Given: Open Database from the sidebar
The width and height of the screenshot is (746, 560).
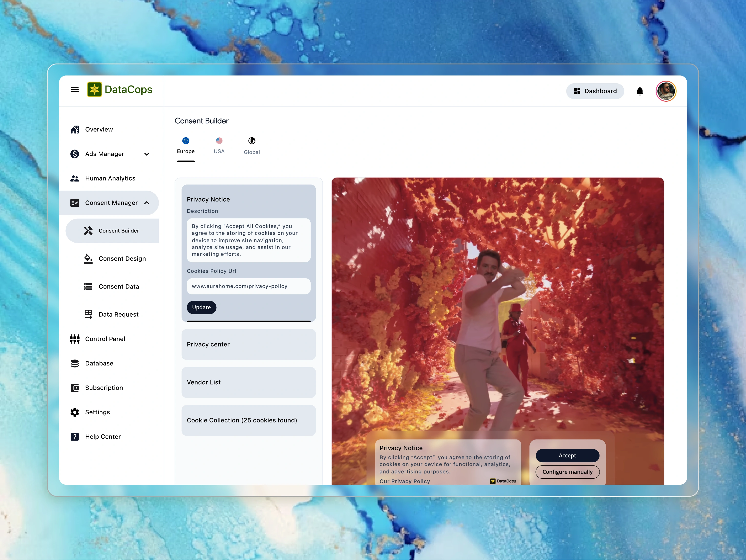Looking at the screenshot, I should click(99, 363).
